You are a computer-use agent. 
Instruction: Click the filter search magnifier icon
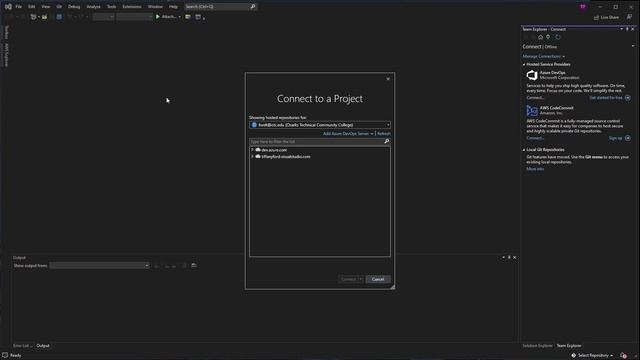coord(387,141)
